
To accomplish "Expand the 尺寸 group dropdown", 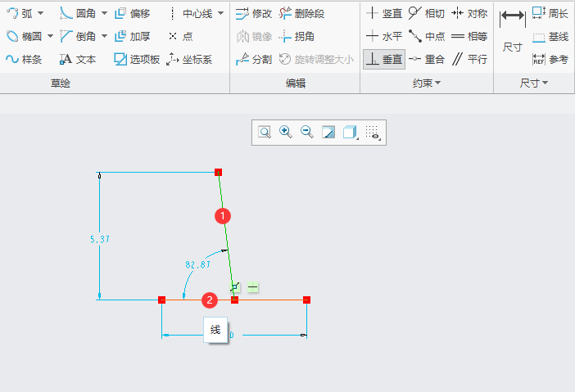I will tap(534, 83).
